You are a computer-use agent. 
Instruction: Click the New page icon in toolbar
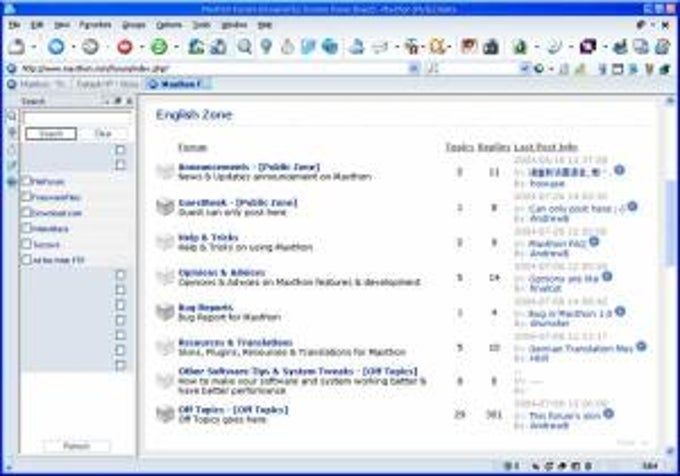(16, 46)
